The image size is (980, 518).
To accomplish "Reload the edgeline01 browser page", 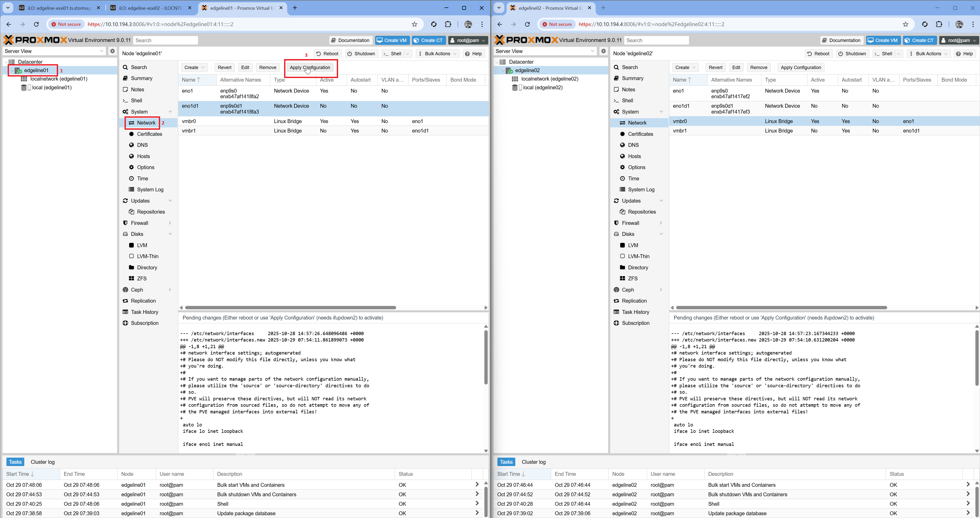I will pos(37,24).
